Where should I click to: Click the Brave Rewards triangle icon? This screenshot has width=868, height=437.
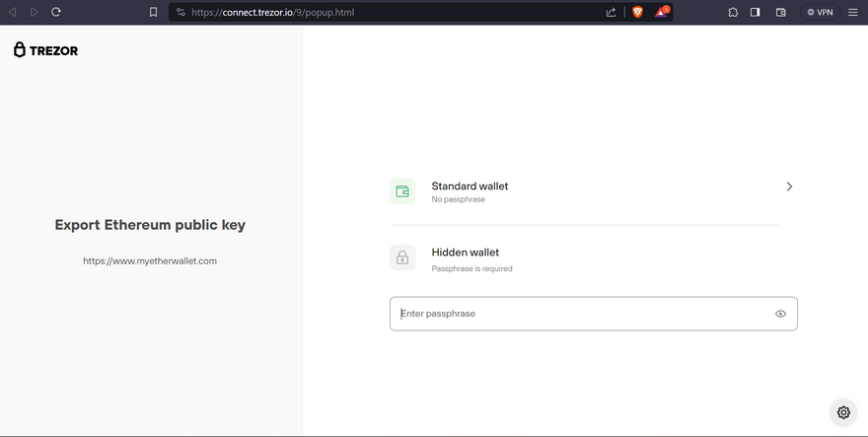[663, 12]
